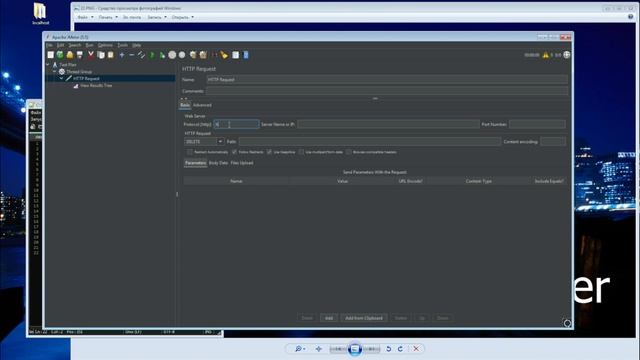Toggle the Follow Redirects checkbox
The width and height of the screenshot is (640, 360).
tap(234, 152)
